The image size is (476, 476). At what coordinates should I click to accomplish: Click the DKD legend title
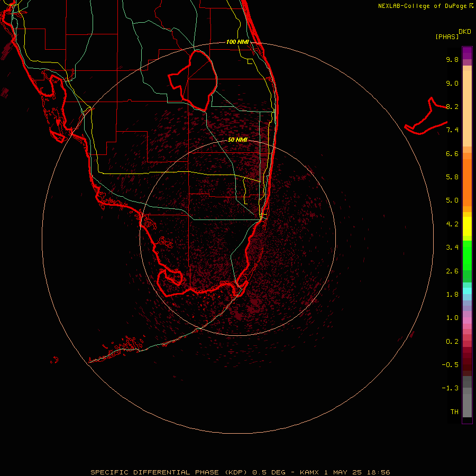pyautogui.click(x=464, y=32)
